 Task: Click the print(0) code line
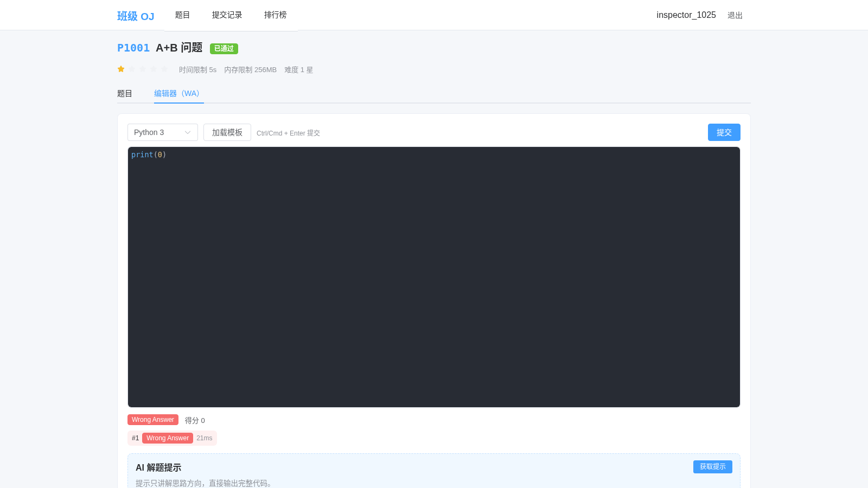click(x=149, y=155)
